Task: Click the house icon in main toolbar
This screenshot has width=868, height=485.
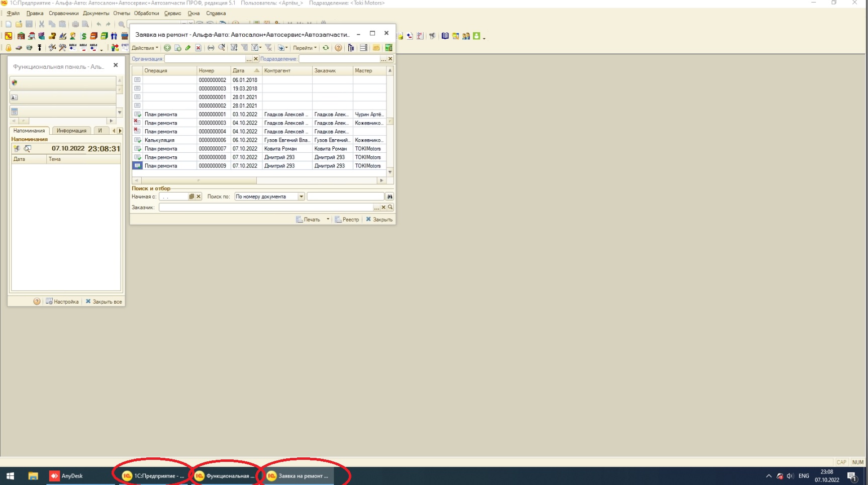Action: pyautogui.click(x=21, y=36)
